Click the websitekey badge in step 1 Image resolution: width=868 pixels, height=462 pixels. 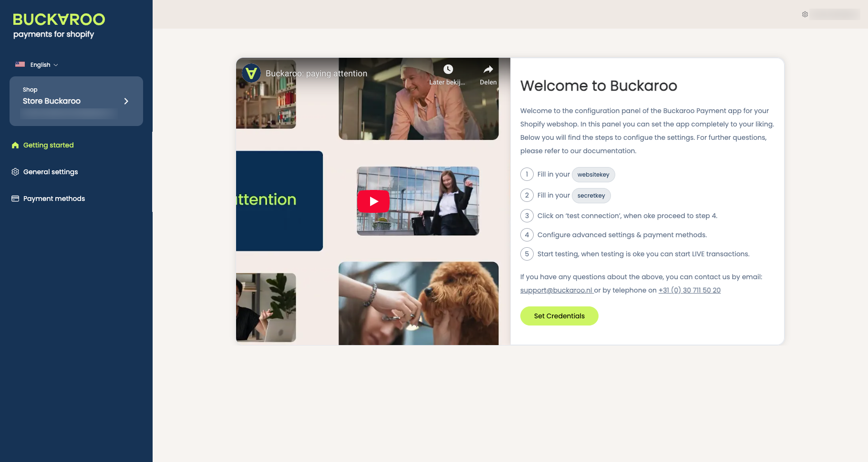point(593,174)
